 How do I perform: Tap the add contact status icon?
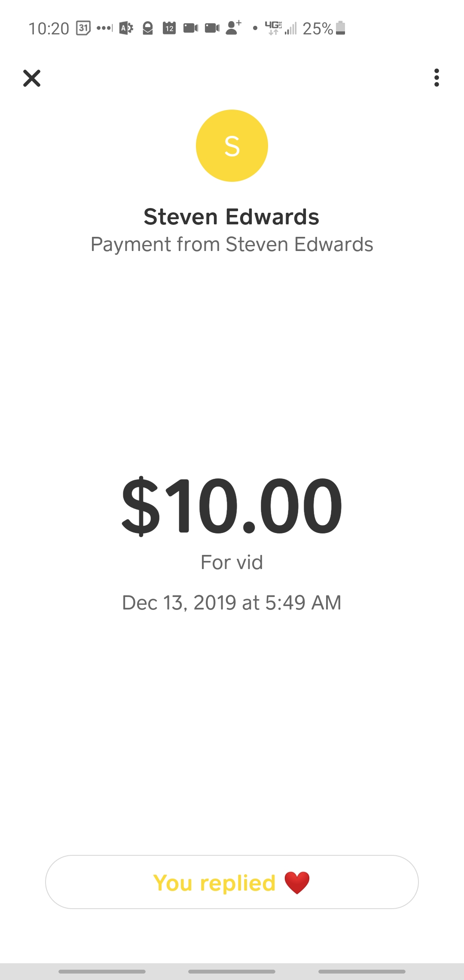tap(233, 28)
